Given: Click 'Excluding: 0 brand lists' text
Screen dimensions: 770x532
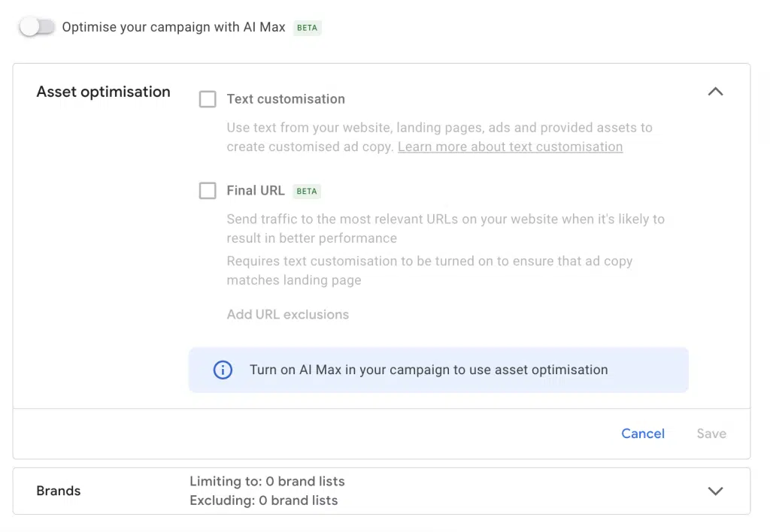Looking at the screenshot, I should pyautogui.click(x=264, y=500).
